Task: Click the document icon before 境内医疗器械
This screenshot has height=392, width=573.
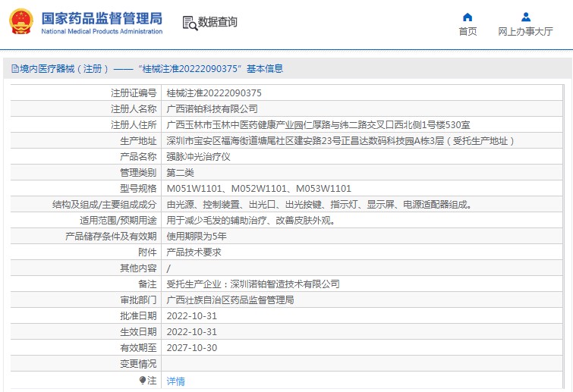Action: tap(15, 68)
